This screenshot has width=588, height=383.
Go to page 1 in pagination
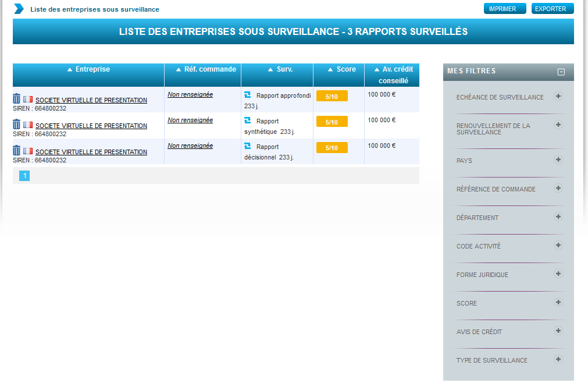click(x=24, y=176)
